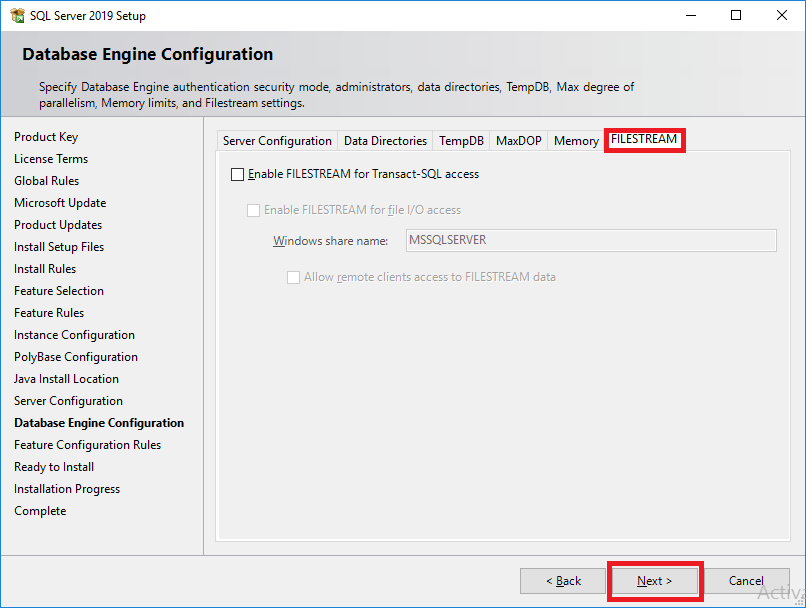Select Feature Rules step
This screenshot has width=806, height=608.
click(x=49, y=313)
